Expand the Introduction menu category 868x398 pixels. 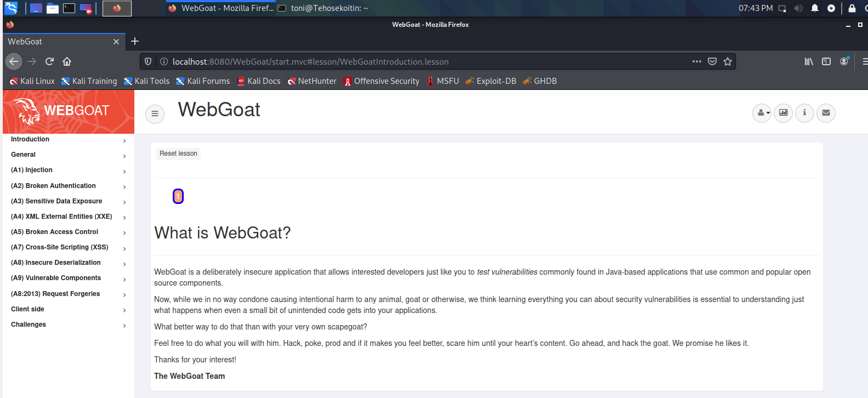pyautogui.click(x=69, y=140)
